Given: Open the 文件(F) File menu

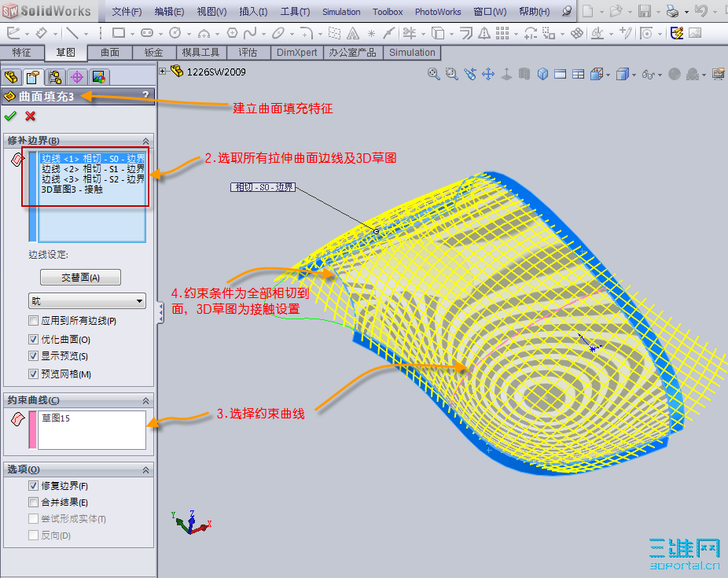Looking at the screenshot, I should [x=127, y=12].
